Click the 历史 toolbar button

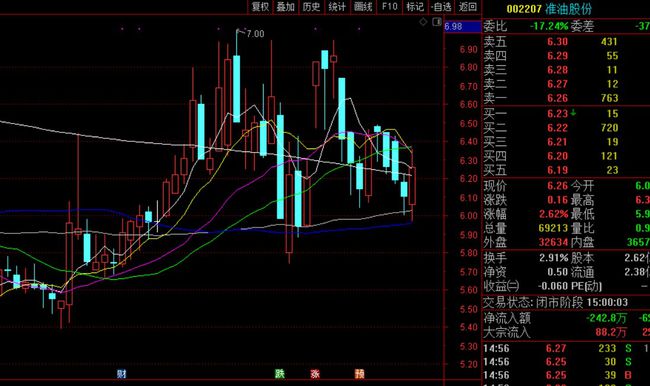coord(311,7)
